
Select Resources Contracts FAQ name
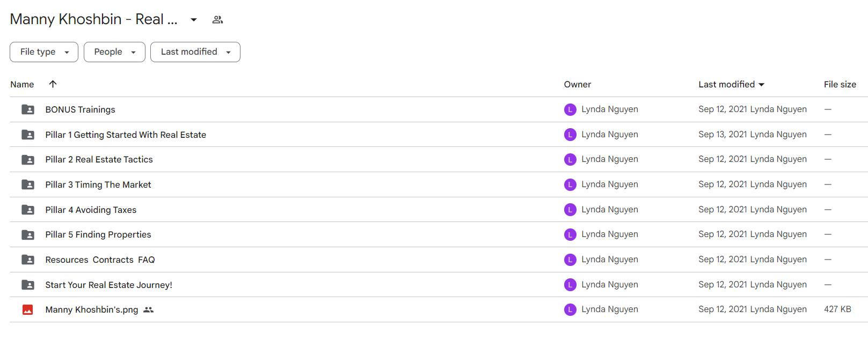click(100, 260)
